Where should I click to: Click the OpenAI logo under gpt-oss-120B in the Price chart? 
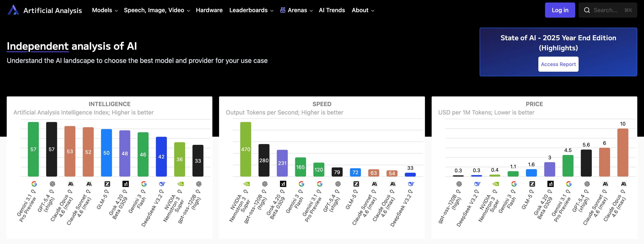pos(459,184)
